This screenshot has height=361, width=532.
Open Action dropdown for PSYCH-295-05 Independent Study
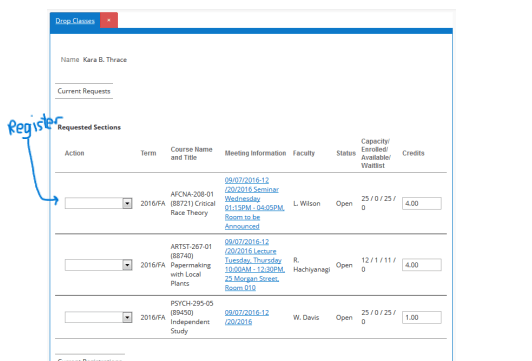(98, 317)
